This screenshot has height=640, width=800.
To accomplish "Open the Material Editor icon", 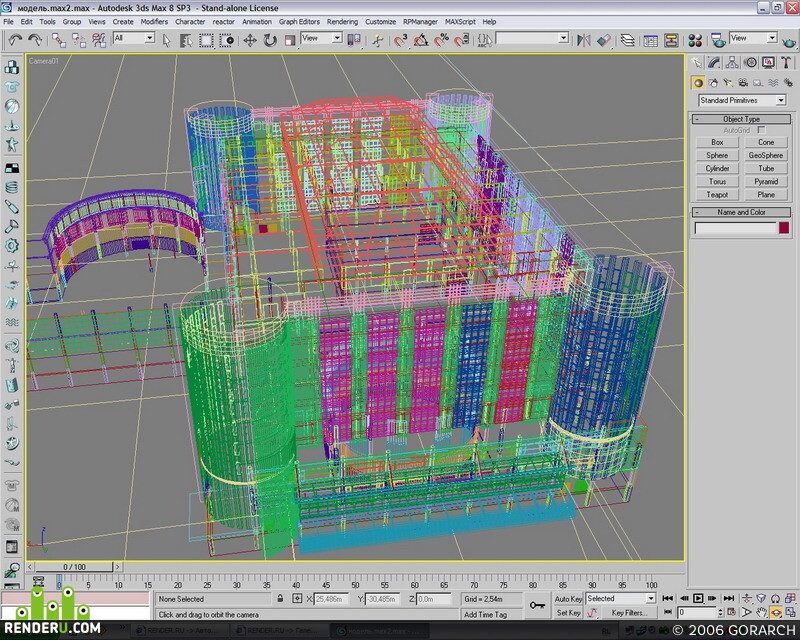I will point(695,40).
